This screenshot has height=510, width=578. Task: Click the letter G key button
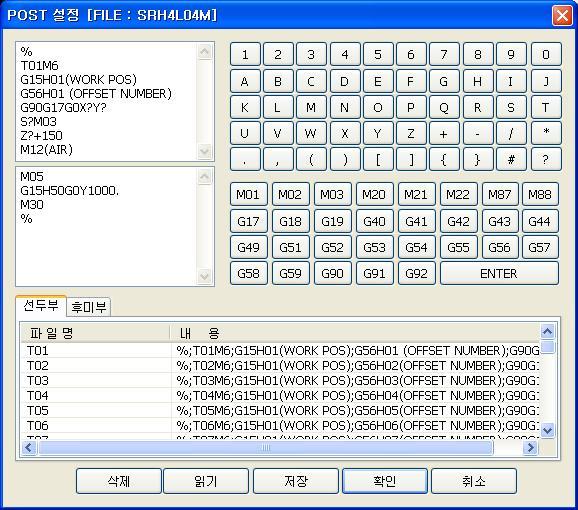coord(444,81)
